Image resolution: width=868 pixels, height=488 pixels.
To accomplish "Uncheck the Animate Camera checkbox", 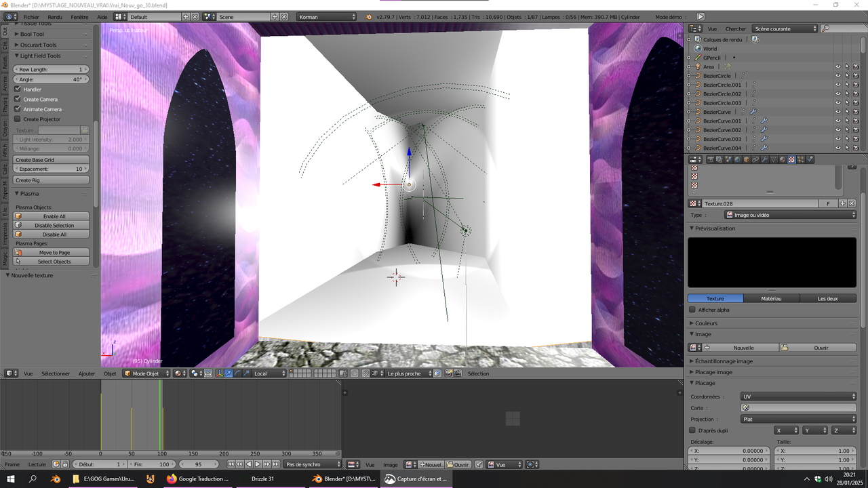I will [18, 108].
